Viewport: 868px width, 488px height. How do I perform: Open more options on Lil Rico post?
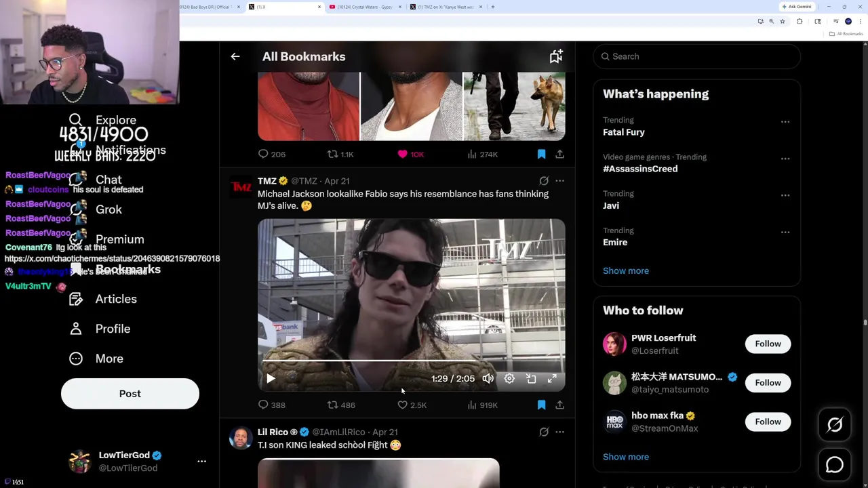[560, 432]
